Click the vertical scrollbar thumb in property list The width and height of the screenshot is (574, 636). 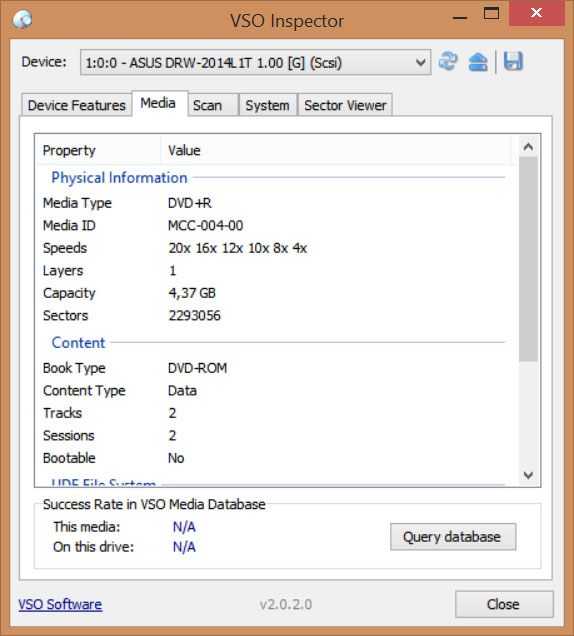pyautogui.click(x=528, y=259)
